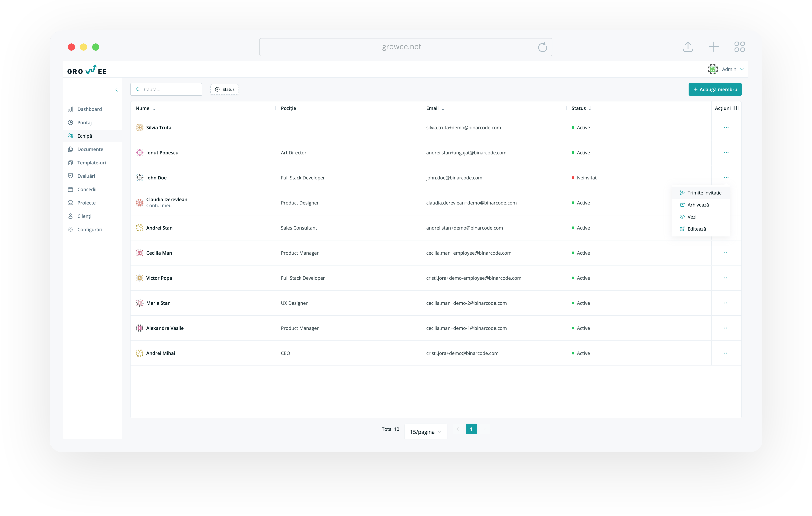Click Neinvitat status for John Doe
The image size is (812, 516).
click(x=584, y=178)
